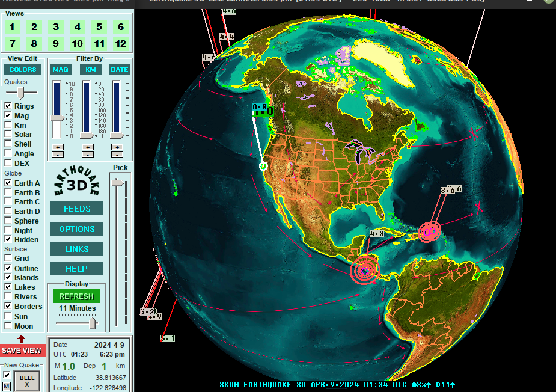Image resolution: width=556 pixels, height=392 pixels.
Task: Switch to saved view 8
Action: (x=34, y=44)
